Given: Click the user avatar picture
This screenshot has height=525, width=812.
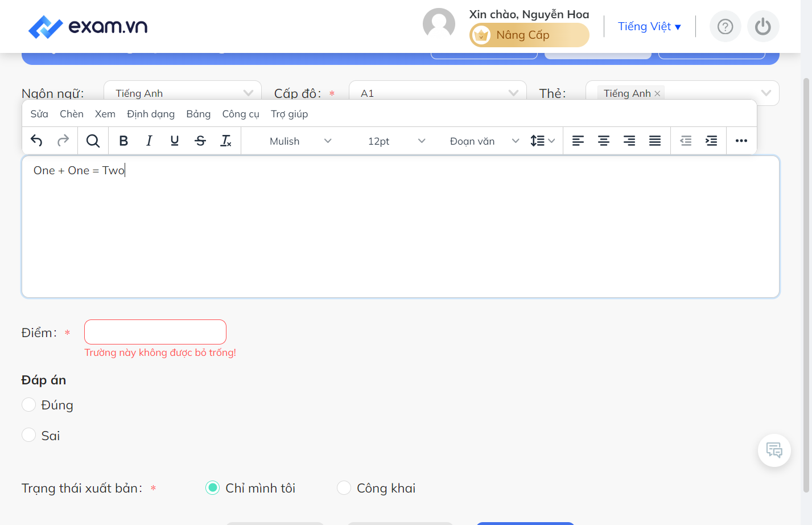Looking at the screenshot, I should (x=439, y=24).
